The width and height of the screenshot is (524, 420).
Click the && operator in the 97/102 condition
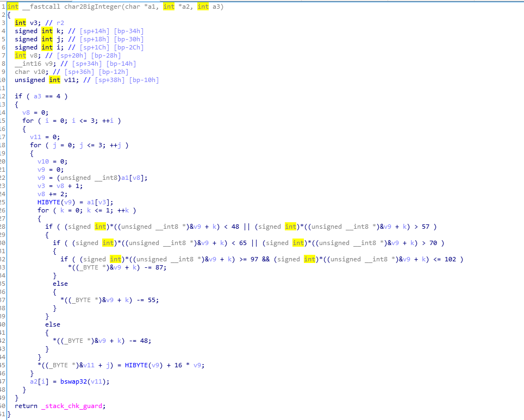[x=266, y=260]
